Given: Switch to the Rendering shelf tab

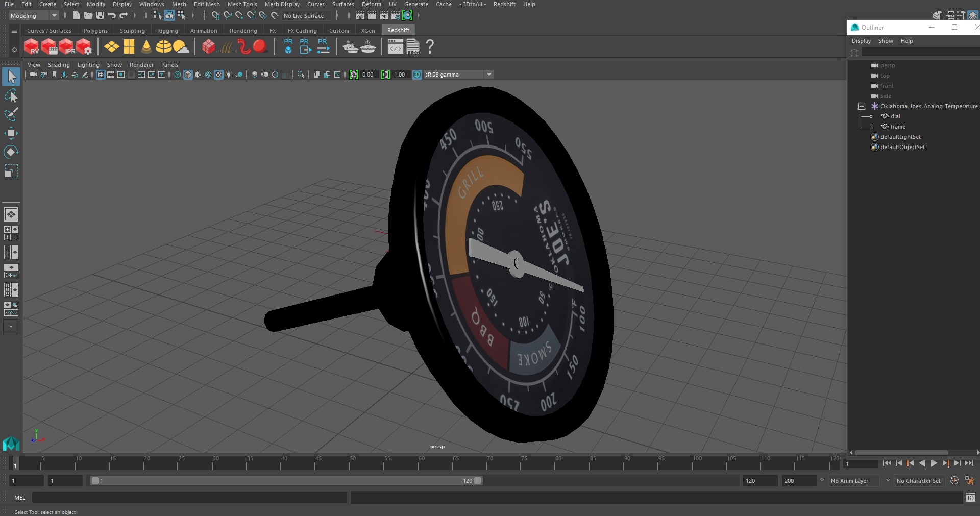Looking at the screenshot, I should pos(243,31).
